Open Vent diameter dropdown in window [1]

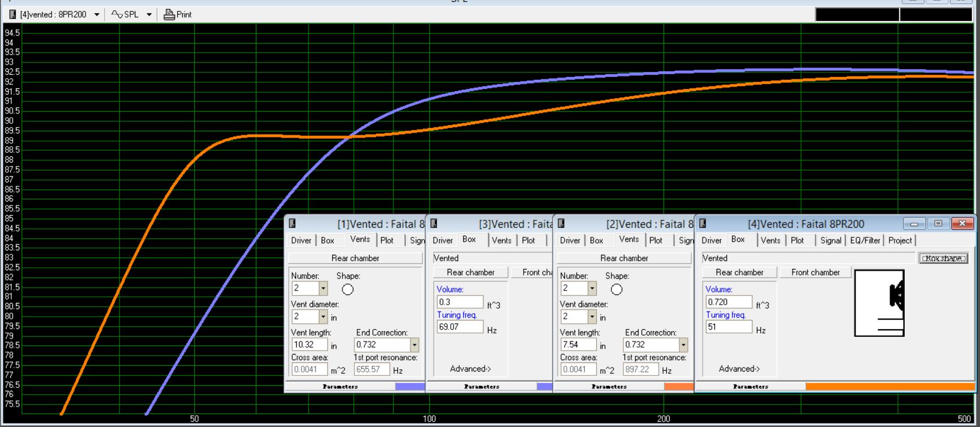point(323,317)
